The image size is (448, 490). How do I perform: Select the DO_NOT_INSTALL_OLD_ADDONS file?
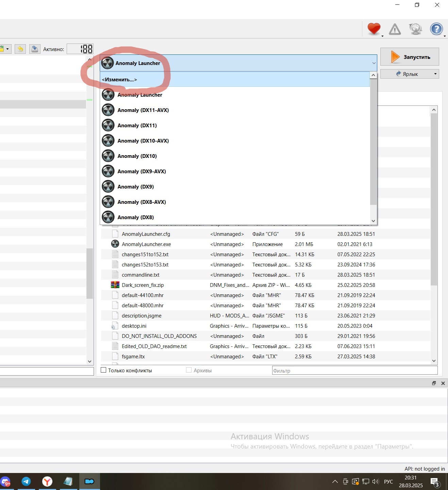click(x=266, y=336)
